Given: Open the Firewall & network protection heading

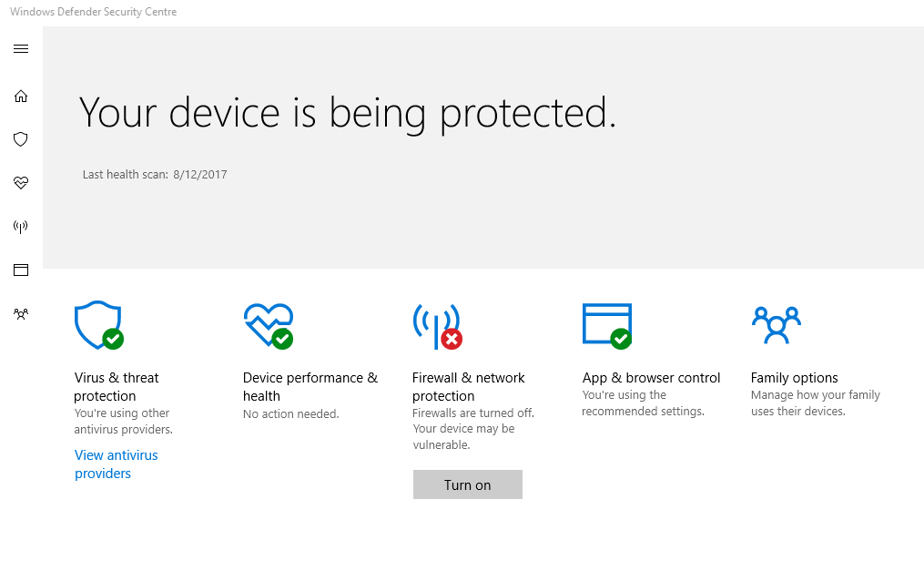Looking at the screenshot, I should [x=468, y=387].
